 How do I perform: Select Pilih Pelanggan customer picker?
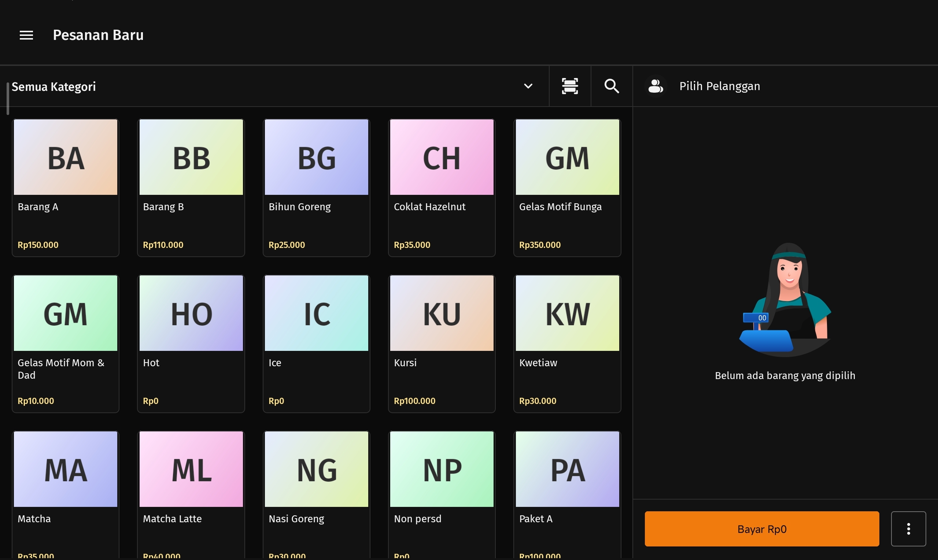pyautogui.click(x=720, y=86)
